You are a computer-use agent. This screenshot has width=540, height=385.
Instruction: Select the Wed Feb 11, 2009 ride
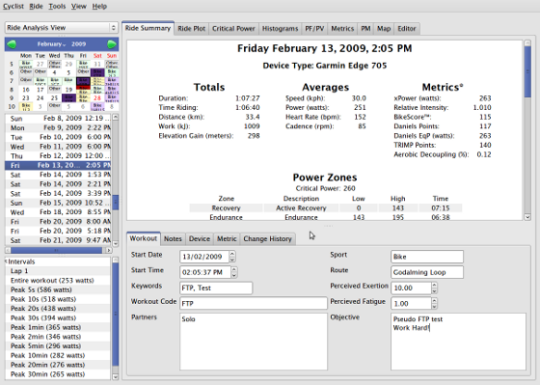pos(58,146)
